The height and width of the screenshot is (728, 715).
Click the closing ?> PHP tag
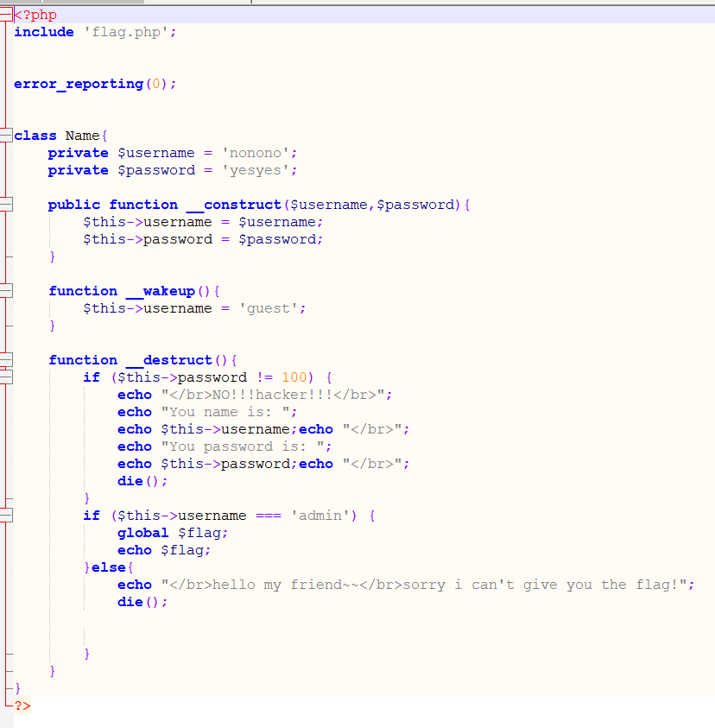(22, 706)
